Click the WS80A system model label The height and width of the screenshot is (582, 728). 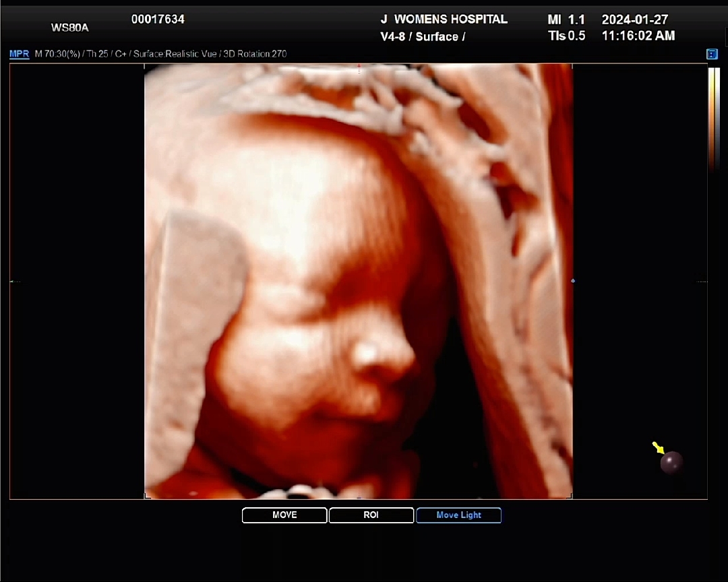[69, 28]
